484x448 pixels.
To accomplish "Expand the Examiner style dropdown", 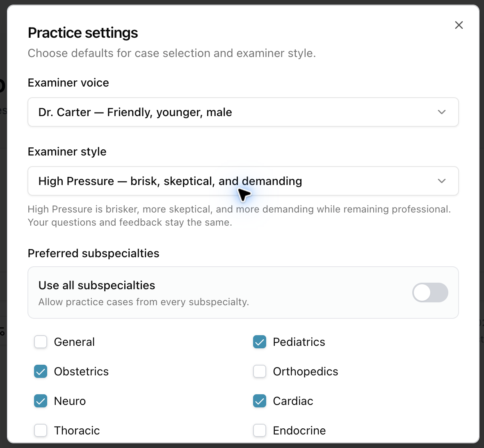I will (x=243, y=181).
